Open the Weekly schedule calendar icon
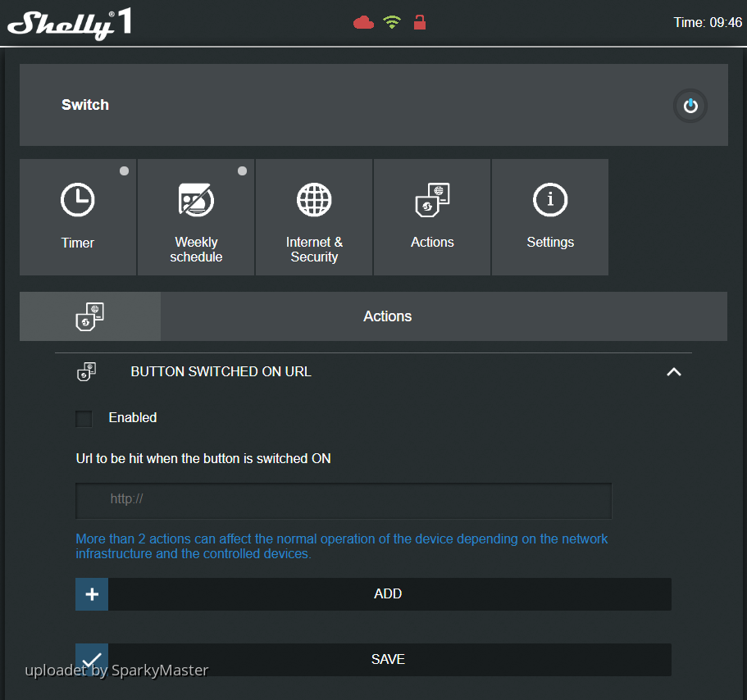This screenshot has height=700, width=747. coord(196,199)
